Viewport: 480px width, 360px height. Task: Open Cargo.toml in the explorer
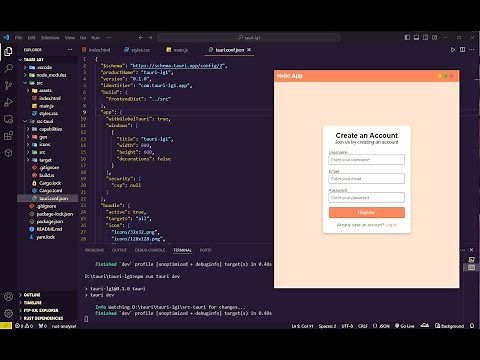[x=50, y=191]
